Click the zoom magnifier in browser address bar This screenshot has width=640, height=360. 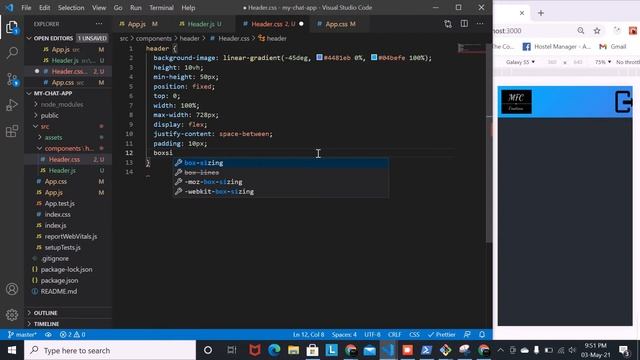point(581,31)
